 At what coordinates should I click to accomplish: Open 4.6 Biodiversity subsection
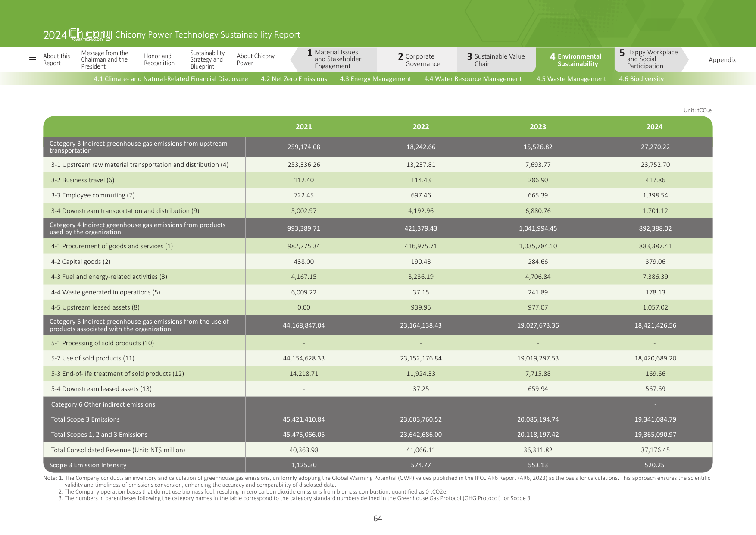click(x=641, y=79)
